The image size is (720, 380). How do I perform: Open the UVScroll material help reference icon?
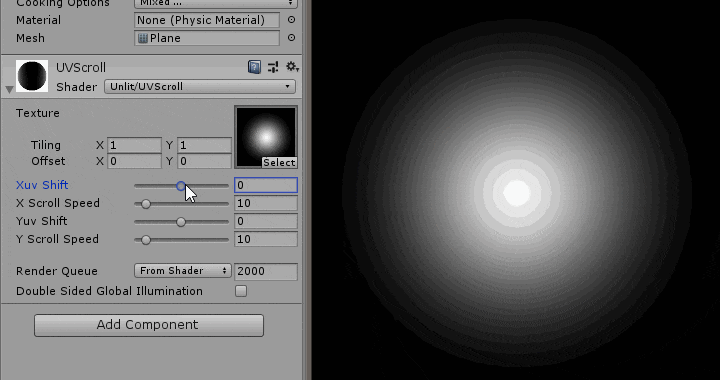click(254, 67)
